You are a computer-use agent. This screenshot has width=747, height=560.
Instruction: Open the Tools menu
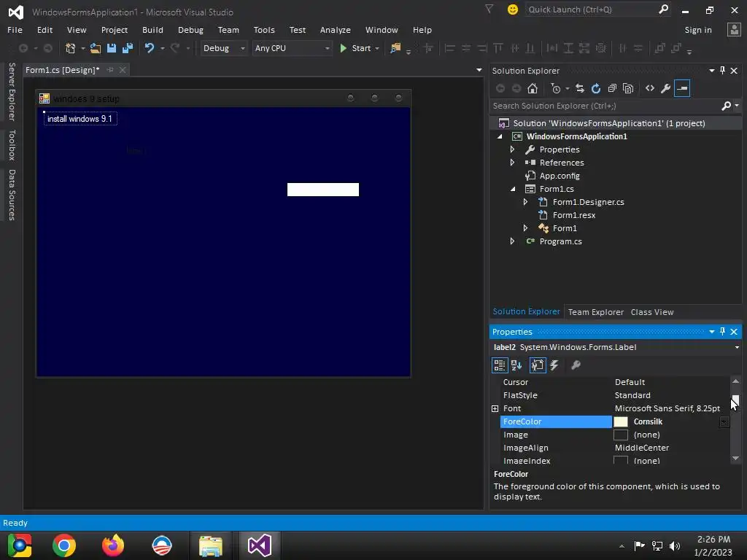[264, 29]
